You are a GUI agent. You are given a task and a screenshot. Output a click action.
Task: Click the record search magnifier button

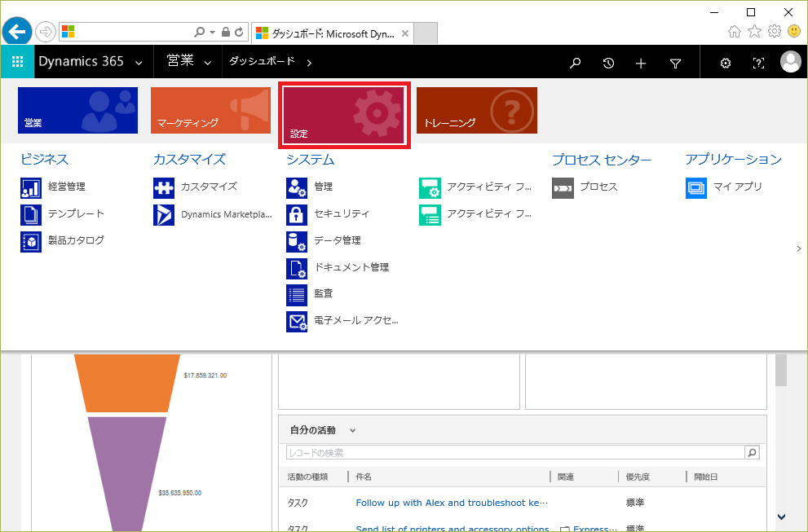click(x=752, y=453)
